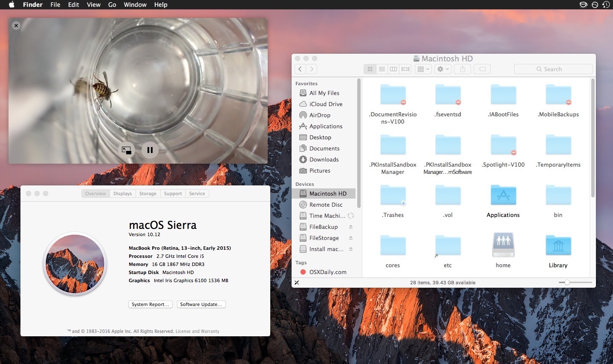Select All My Files in sidebar

pyautogui.click(x=324, y=93)
